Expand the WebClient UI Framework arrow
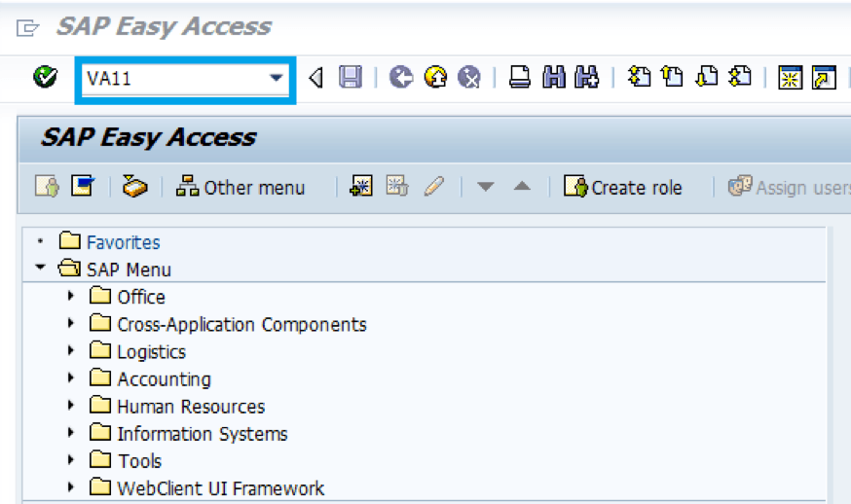The height and width of the screenshot is (504, 851). coord(70,486)
